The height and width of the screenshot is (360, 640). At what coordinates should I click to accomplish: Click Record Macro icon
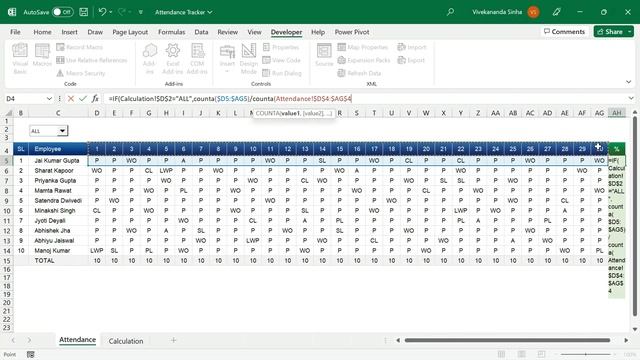pyautogui.click(x=60, y=47)
